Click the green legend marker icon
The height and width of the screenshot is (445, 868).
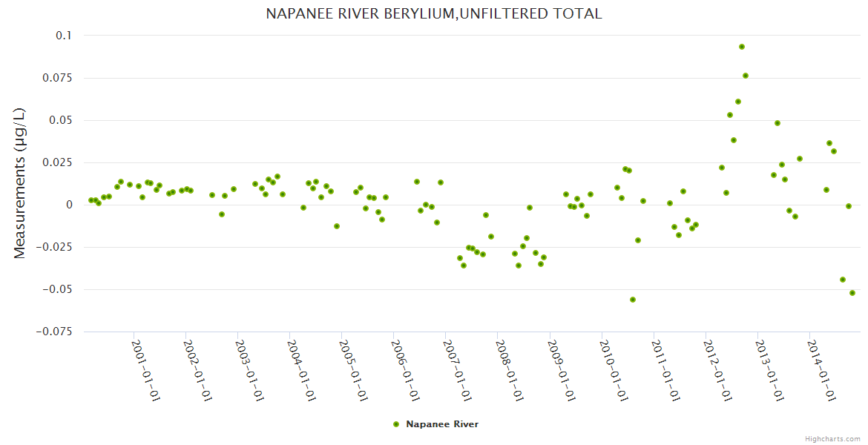(396, 424)
